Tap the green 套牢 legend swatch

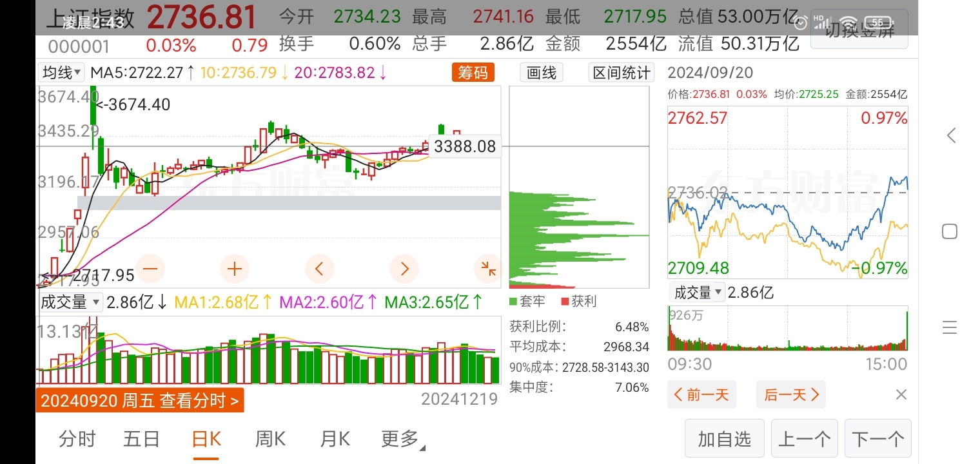(513, 302)
